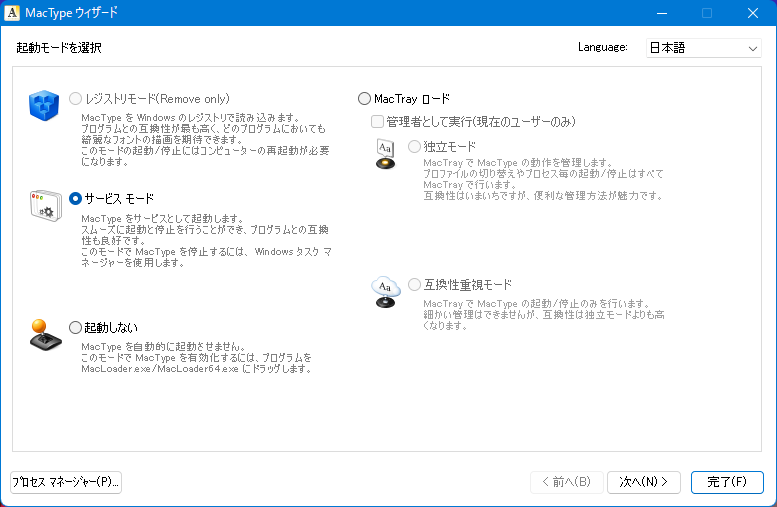This screenshot has height=507, width=777.
Task: Click the text 'MacTray で MacType の起動/停止のみを行います。'
Action: (x=537, y=303)
